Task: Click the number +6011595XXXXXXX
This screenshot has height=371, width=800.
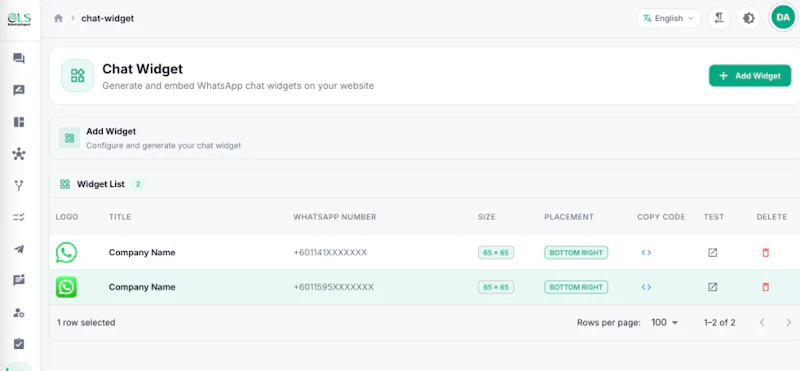Action: click(x=334, y=287)
